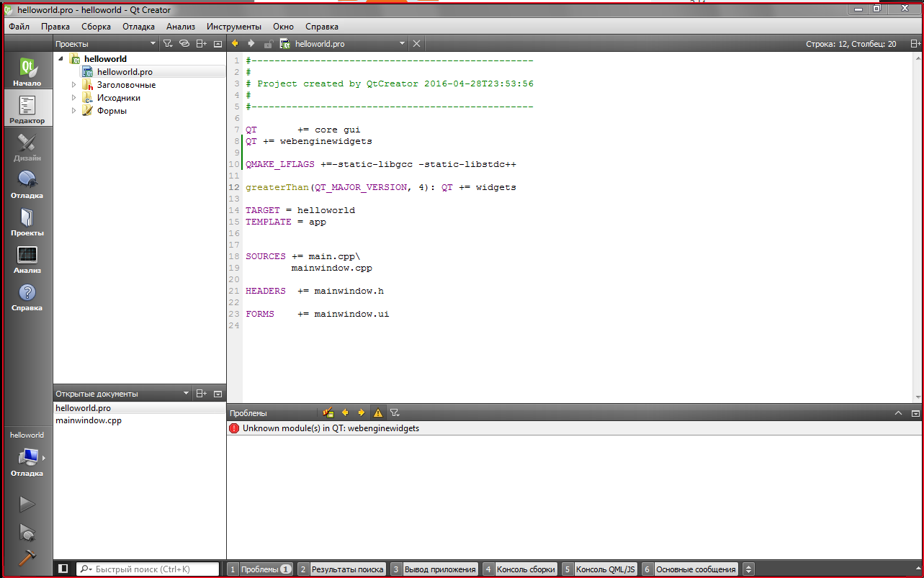Image resolution: width=924 pixels, height=578 pixels.
Task: Open Проекты mode in left sidebar
Action: click(x=27, y=222)
